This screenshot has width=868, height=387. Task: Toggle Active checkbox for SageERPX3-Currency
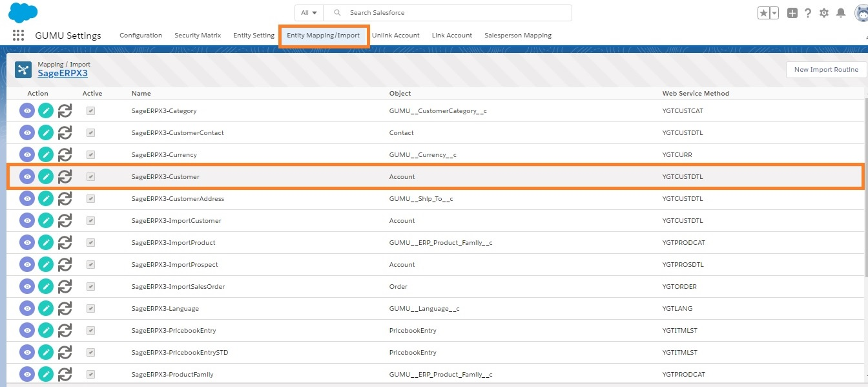point(91,155)
